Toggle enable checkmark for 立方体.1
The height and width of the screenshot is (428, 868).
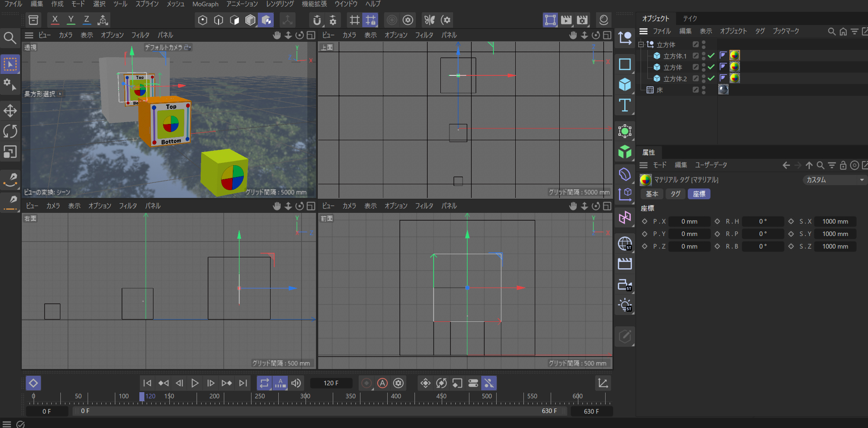(711, 55)
